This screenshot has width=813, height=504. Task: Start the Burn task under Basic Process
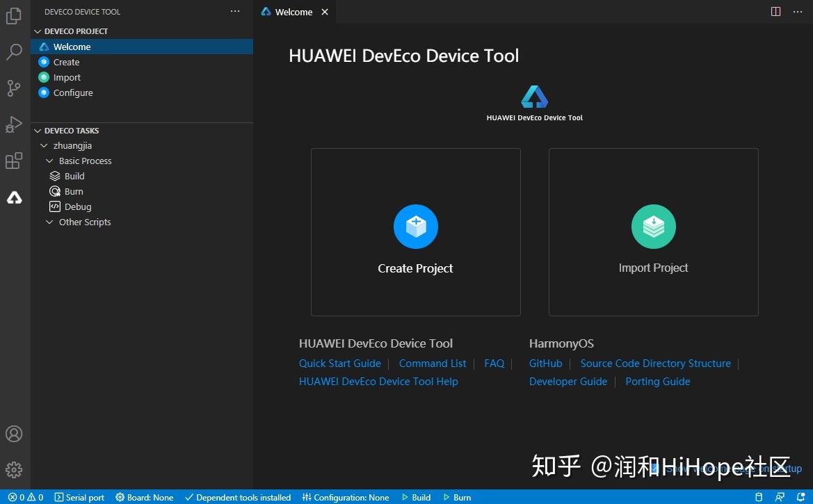pyautogui.click(x=73, y=191)
